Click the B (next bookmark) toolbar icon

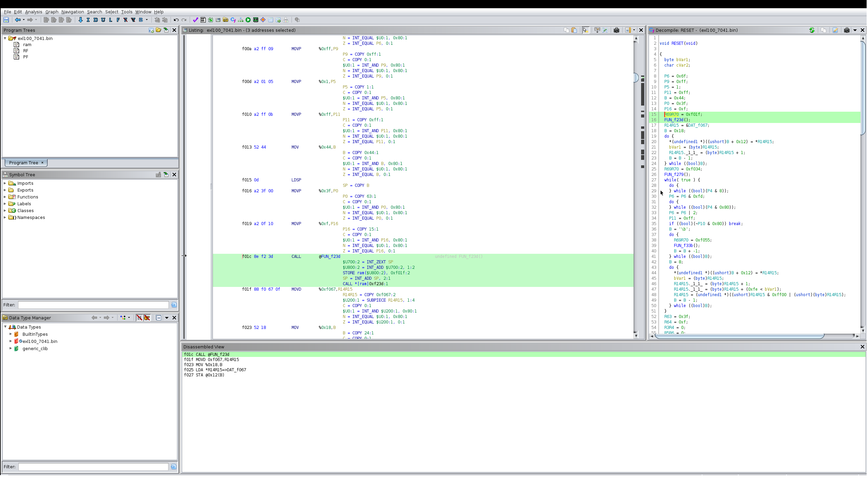click(141, 20)
